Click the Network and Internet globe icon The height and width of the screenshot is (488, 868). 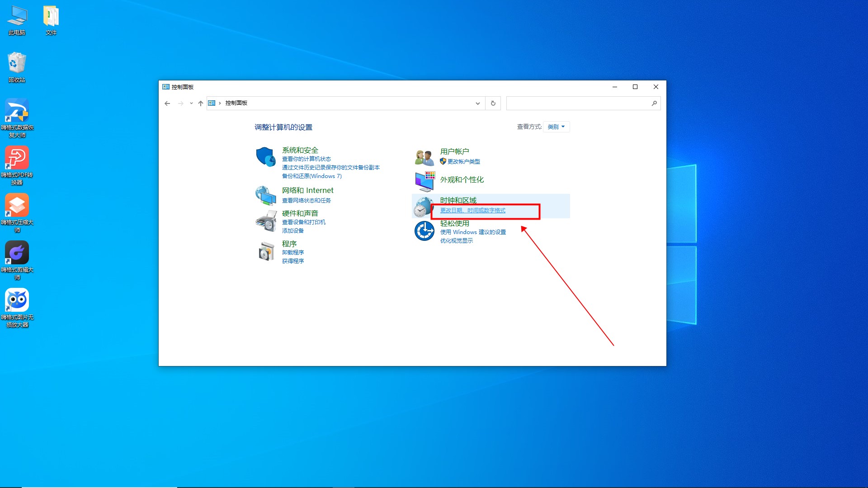point(265,196)
